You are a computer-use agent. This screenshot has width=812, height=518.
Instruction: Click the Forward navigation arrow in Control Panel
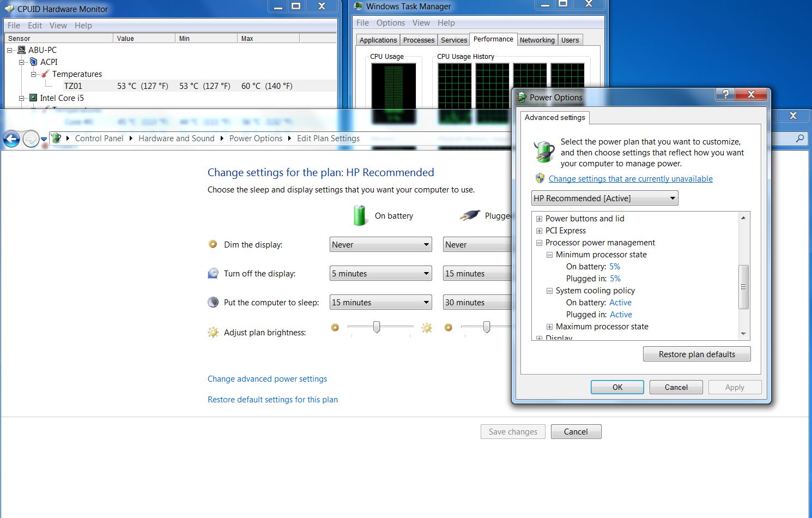tap(31, 139)
